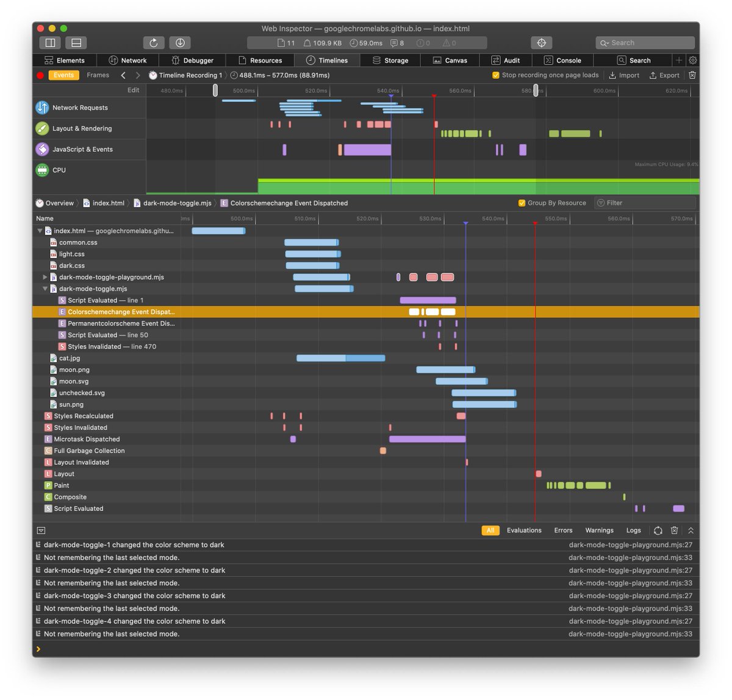Clear the console log trash icon

(x=674, y=530)
